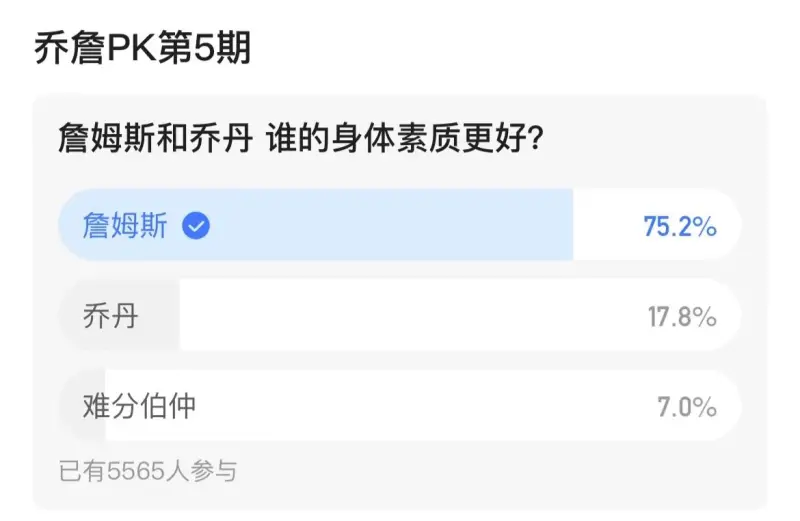Image resolution: width=800 pixels, height=521 pixels.
Task: Click the 难分伯仲 option label text
Action: pyautogui.click(x=139, y=406)
